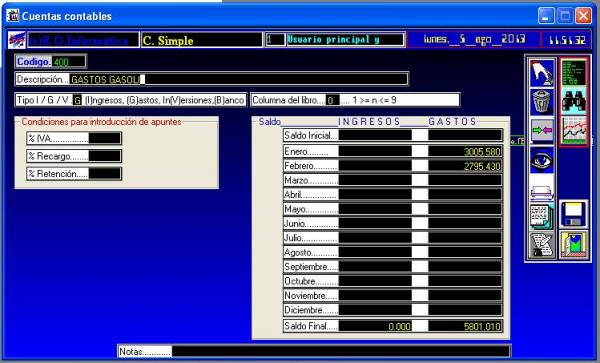600x363 pixels.
Task: Click the stacked document pages icon
Action: point(542,217)
